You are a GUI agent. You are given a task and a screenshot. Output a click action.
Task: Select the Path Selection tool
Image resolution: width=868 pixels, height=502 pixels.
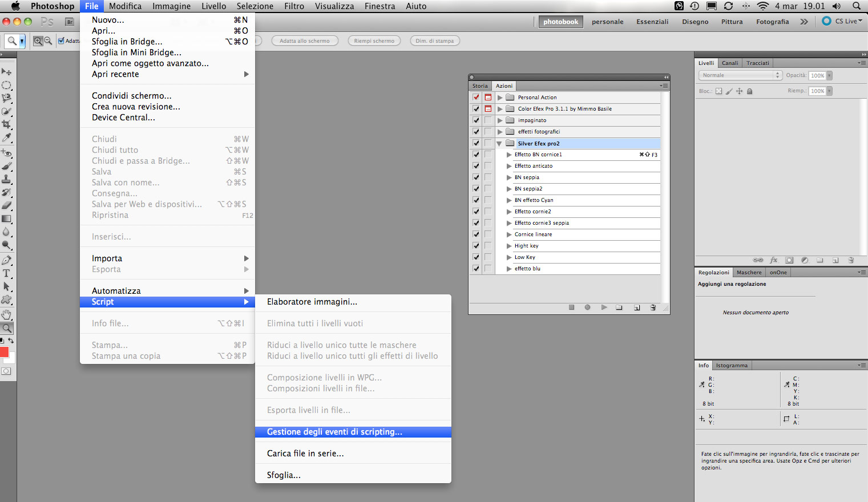coord(7,286)
